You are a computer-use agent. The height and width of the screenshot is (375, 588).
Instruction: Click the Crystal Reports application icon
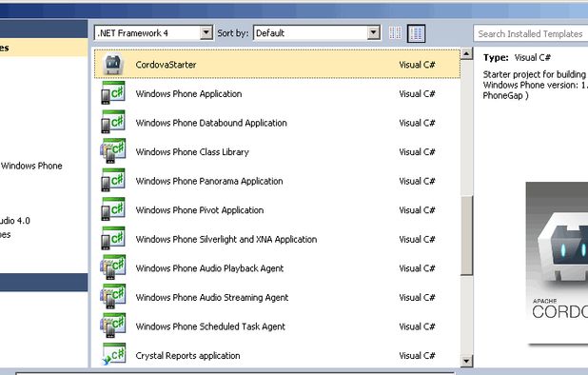tap(113, 354)
